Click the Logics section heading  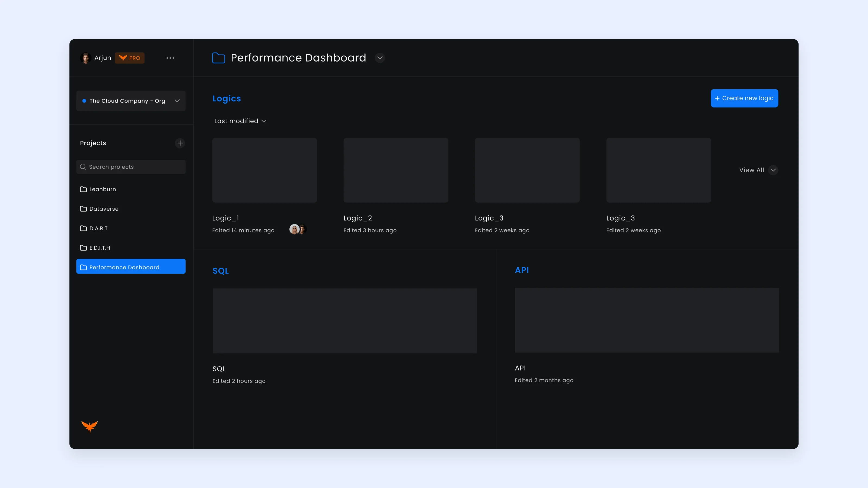tap(227, 99)
